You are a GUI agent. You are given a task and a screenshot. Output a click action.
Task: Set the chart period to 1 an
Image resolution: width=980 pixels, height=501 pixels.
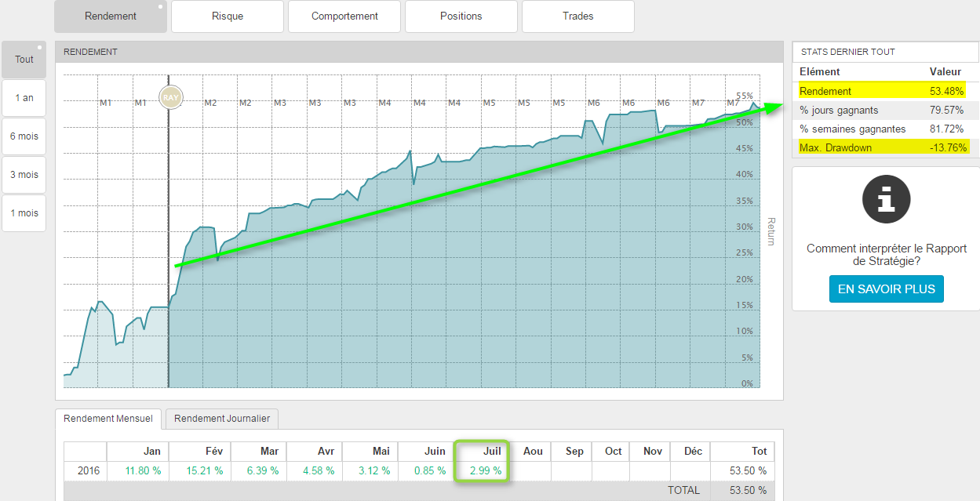(x=24, y=98)
